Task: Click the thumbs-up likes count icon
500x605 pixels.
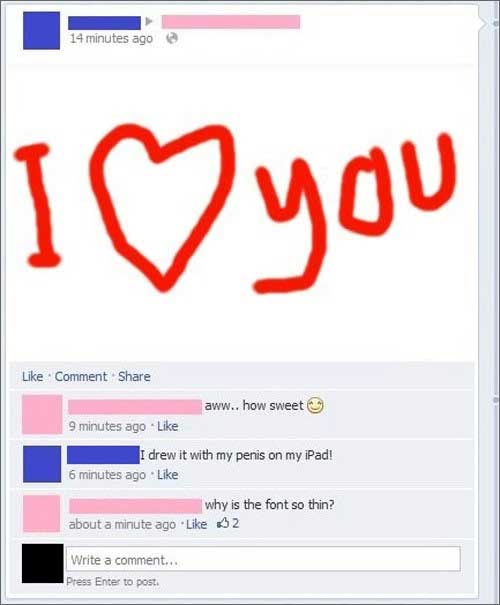Action: (x=223, y=523)
